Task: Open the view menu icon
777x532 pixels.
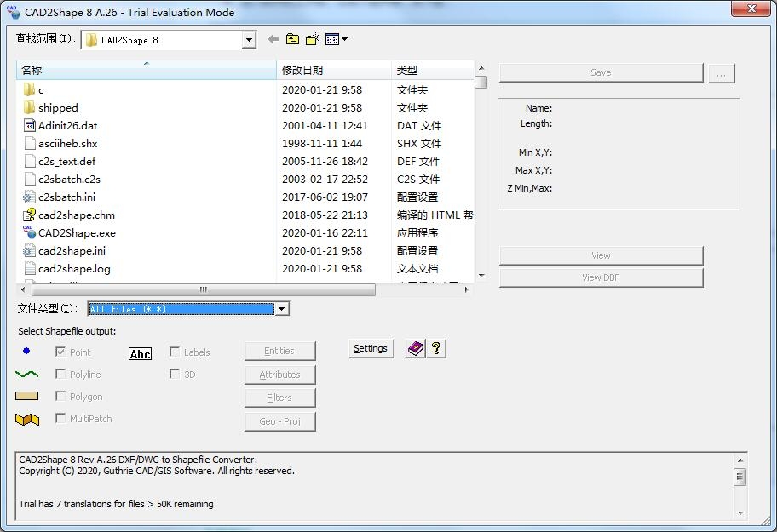Action: [x=337, y=39]
